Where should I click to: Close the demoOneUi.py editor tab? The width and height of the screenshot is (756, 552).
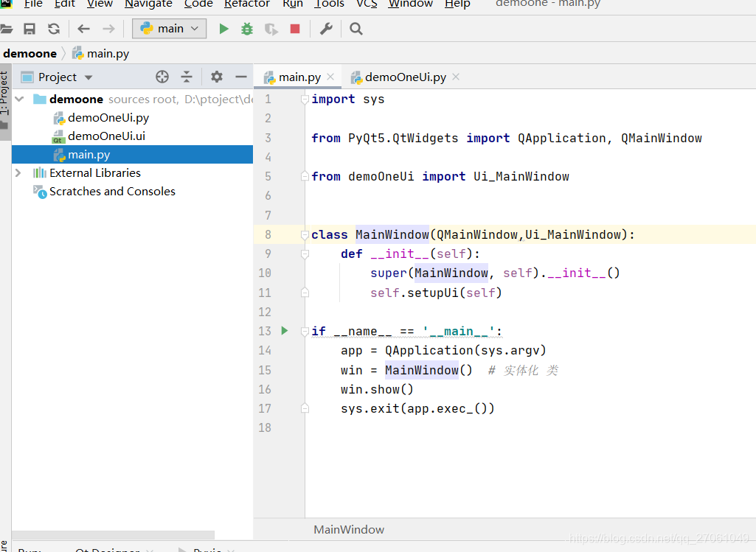pos(456,77)
